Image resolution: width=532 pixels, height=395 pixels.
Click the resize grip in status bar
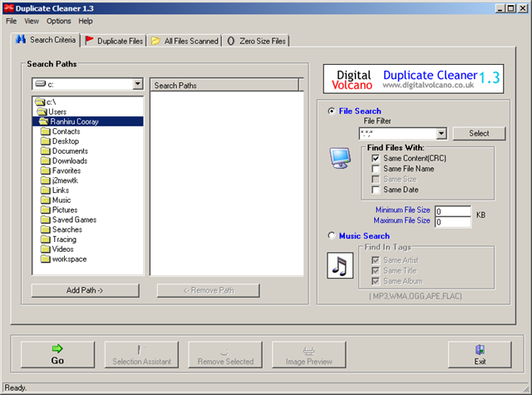pos(526,388)
